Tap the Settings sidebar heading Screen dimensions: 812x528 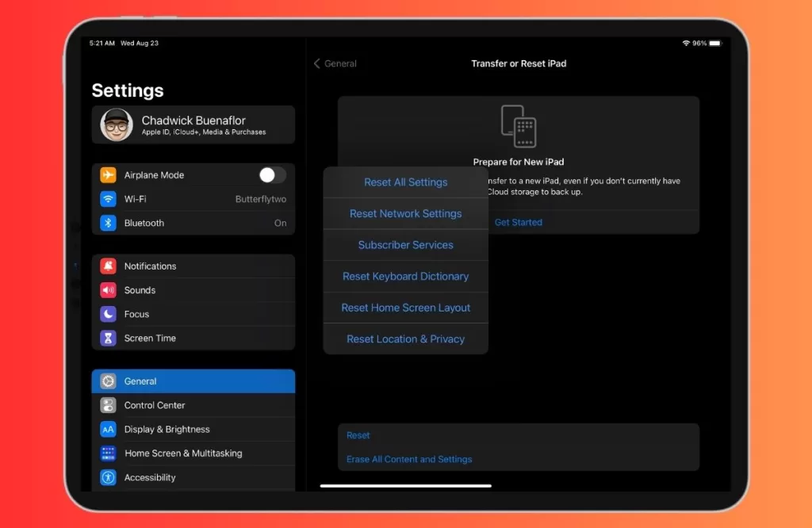point(128,90)
